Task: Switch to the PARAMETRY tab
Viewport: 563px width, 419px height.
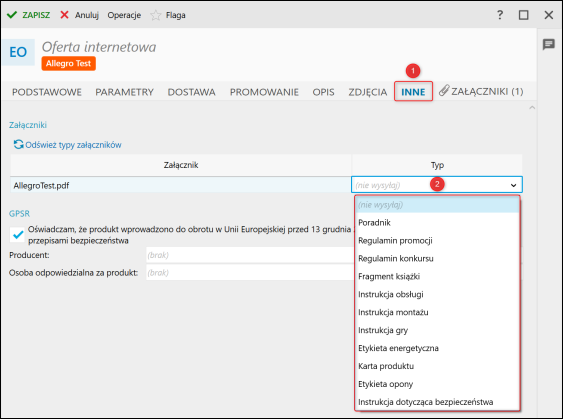Action: pos(124,92)
